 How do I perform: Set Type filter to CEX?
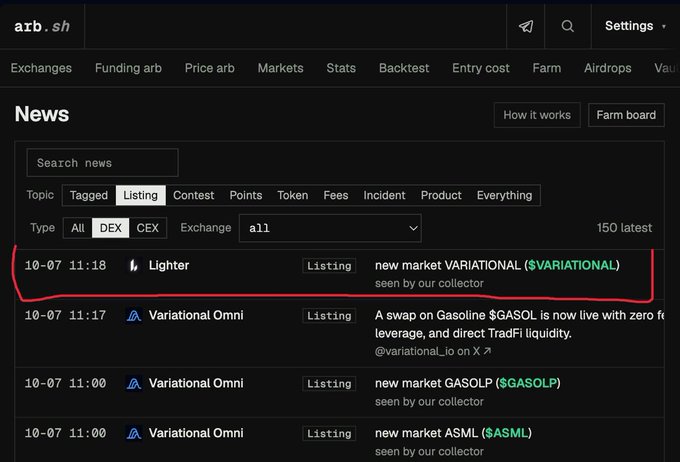[147, 228]
